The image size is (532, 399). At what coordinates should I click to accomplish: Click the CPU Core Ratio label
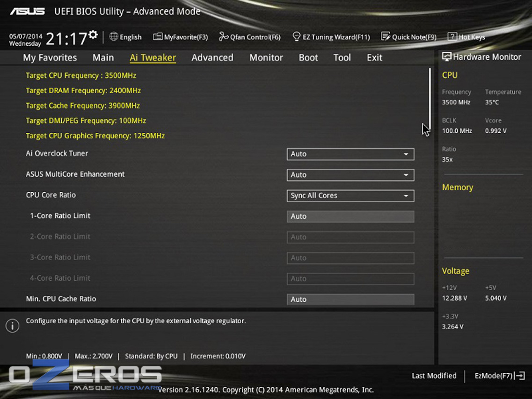51,195
